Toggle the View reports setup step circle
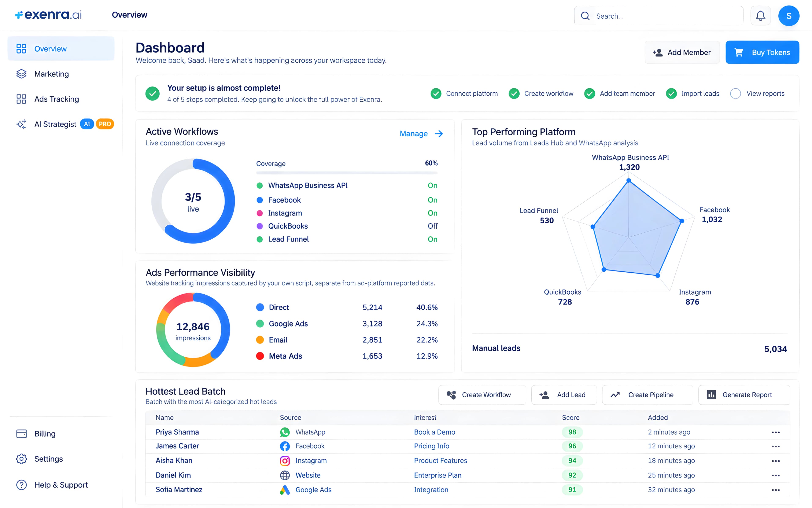This screenshot has width=812, height=508. pyautogui.click(x=735, y=93)
